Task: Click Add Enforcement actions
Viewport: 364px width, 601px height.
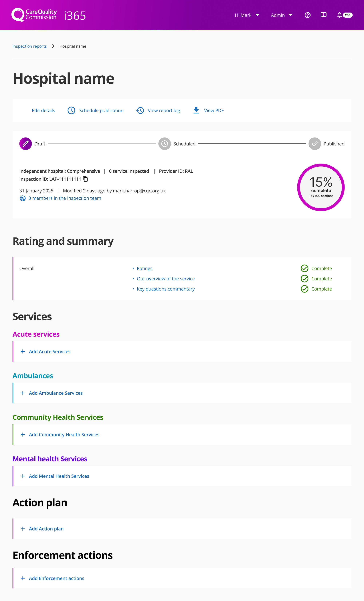Action: click(56, 578)
